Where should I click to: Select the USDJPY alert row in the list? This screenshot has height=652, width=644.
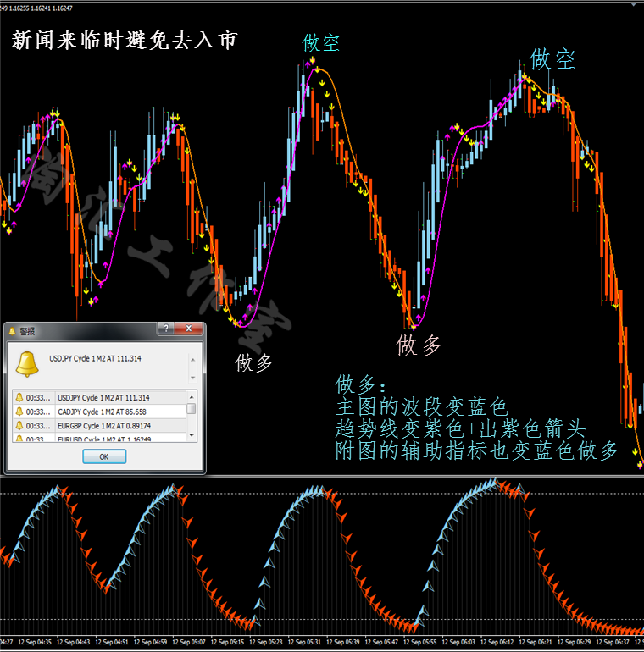coord(99,397)
